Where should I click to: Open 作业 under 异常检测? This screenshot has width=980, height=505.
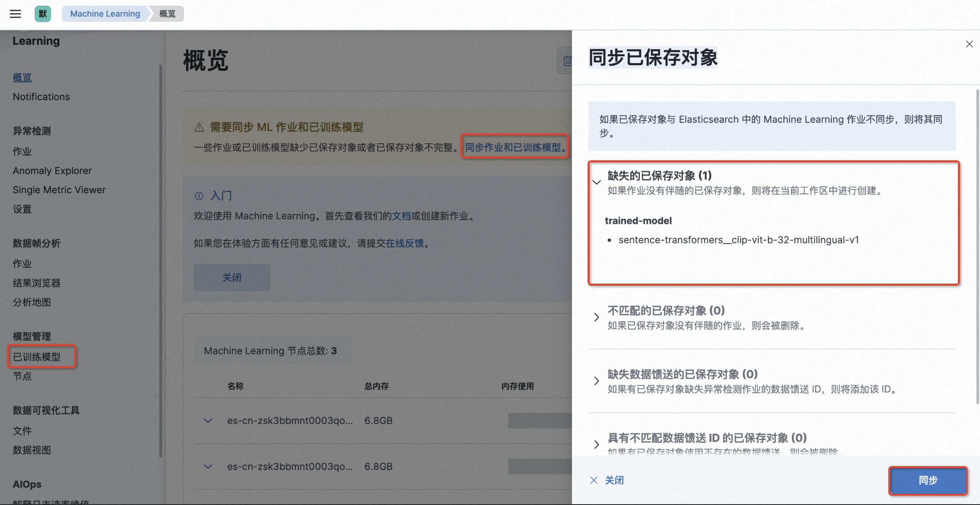pyautogui.click(x=22, y=151)
